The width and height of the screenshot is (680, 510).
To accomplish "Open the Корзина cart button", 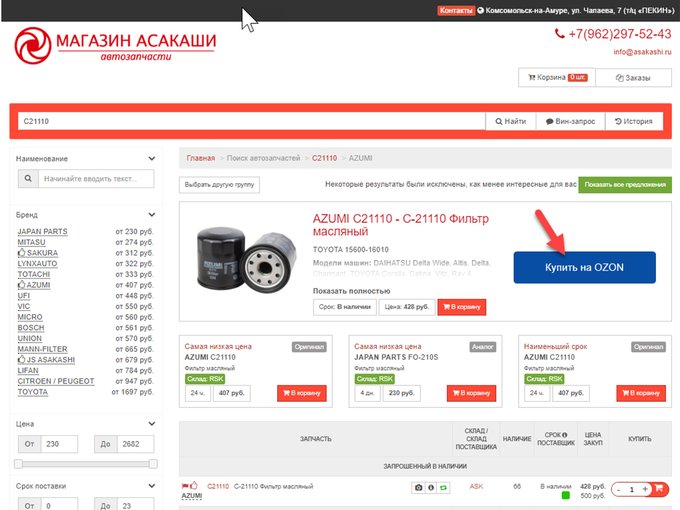I will 557,78.
